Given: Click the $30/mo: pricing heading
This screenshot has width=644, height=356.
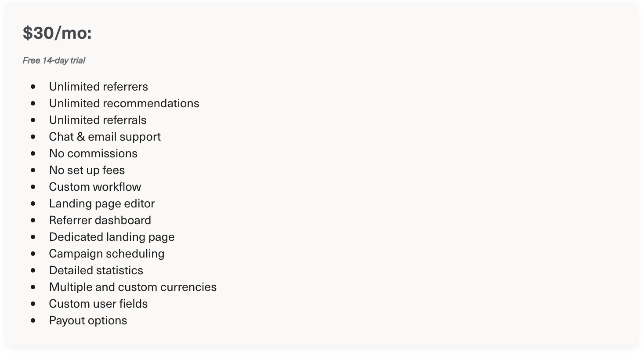Looking at the screenshot, I should tap(57, 33).
